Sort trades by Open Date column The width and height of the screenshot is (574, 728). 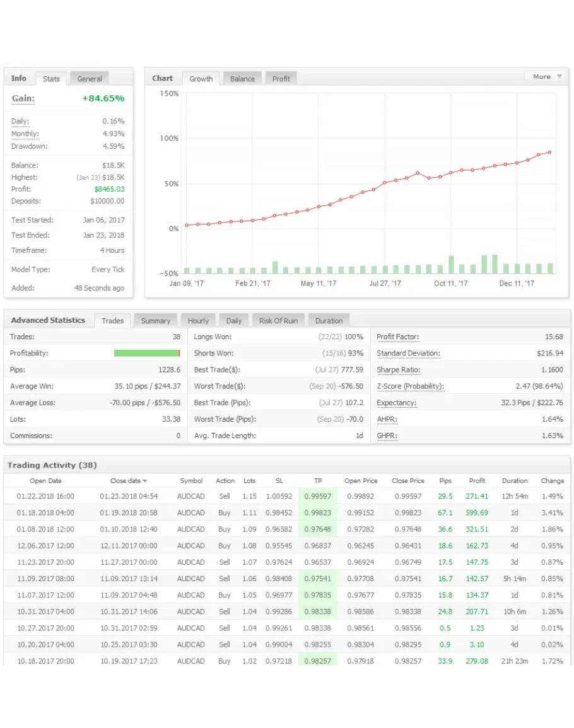coord(45,481)
